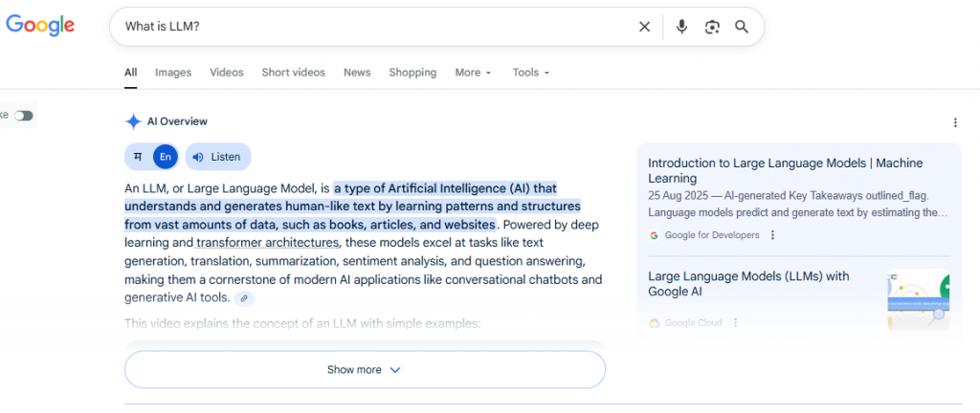Viewport: 980px width, 413px height.
Task: Click into the search query input field
Action: (373, 27)
